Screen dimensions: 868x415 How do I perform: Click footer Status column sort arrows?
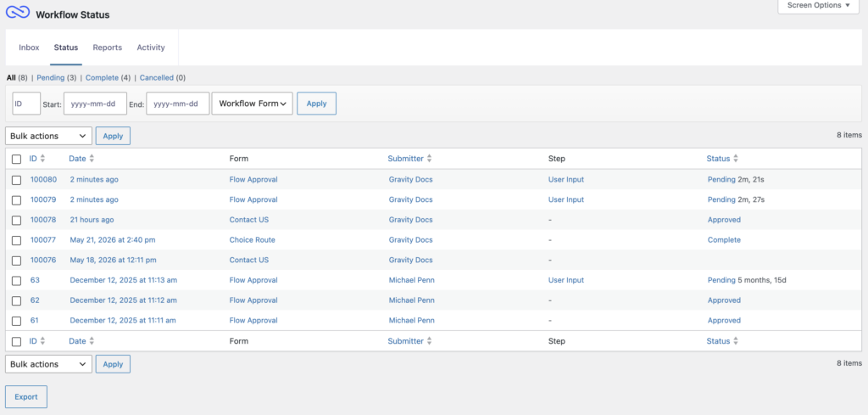[736, 341]
